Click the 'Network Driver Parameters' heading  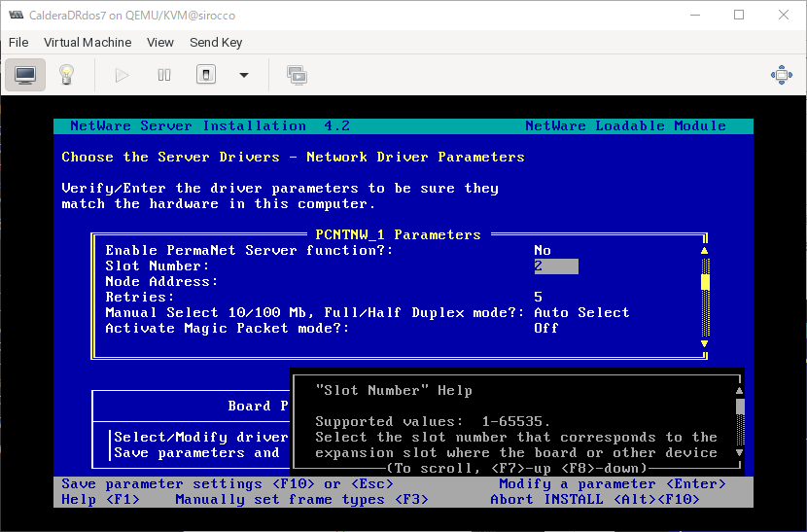point(415,158)
